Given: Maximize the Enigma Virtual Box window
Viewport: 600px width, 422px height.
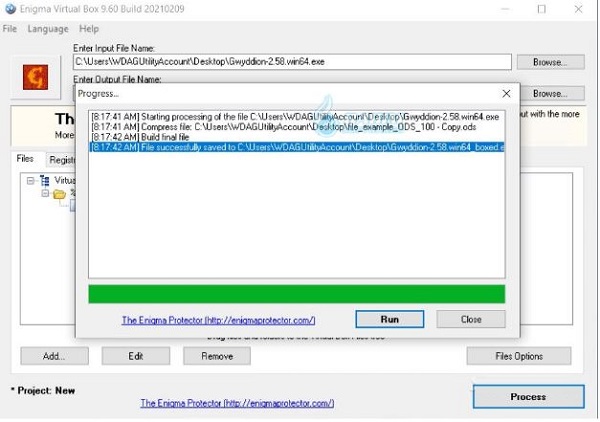Looking at the screenshot, I should pos(541,9).
